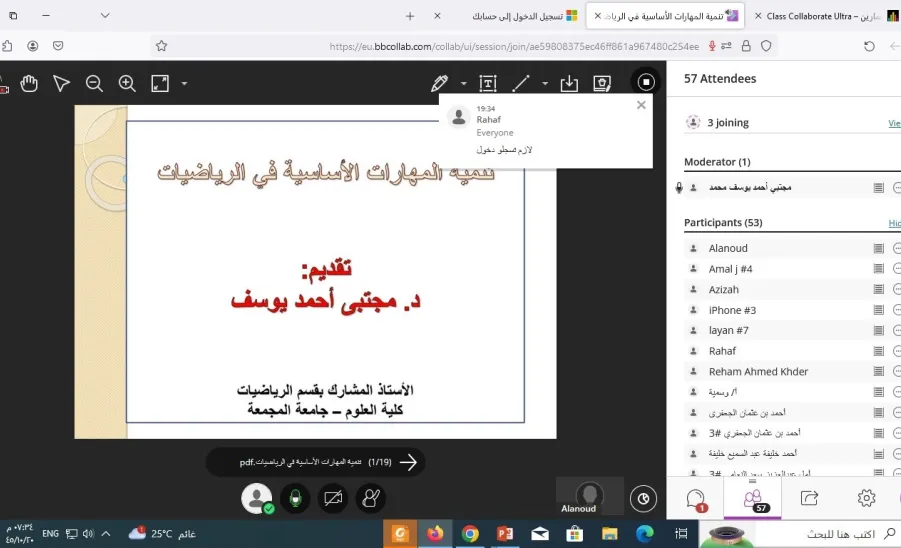
Task: Open the Share Content tab
Action: 809,498
